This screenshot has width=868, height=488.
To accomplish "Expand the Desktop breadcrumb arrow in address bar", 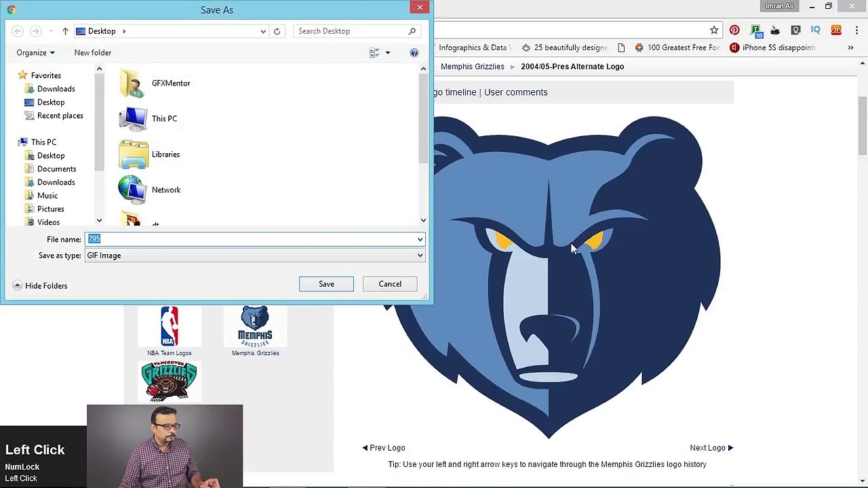I will 124,31.
